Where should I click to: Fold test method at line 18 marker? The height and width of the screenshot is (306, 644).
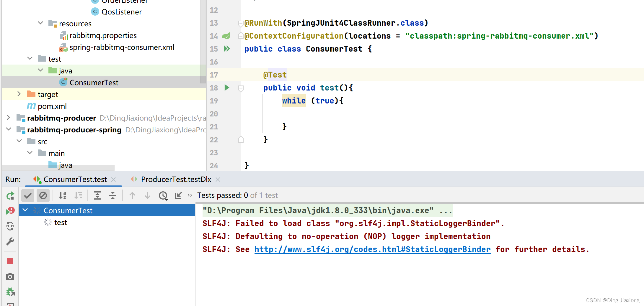point(241,88)
